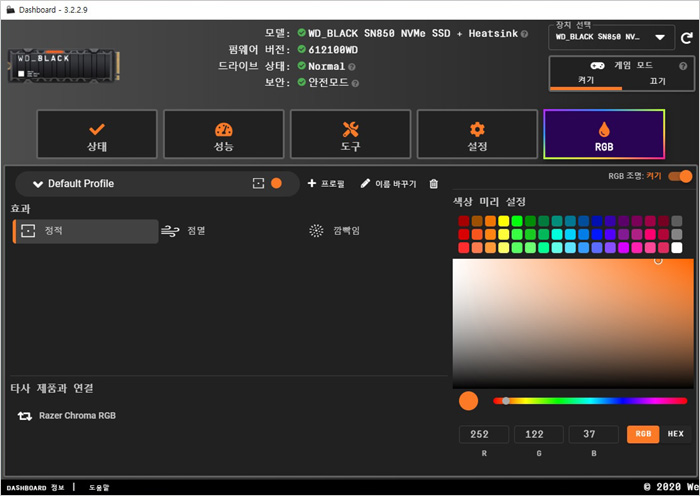Open the 성능 (Performance) tab
This screenshot has height=496, width=700.
click(224, 134)
